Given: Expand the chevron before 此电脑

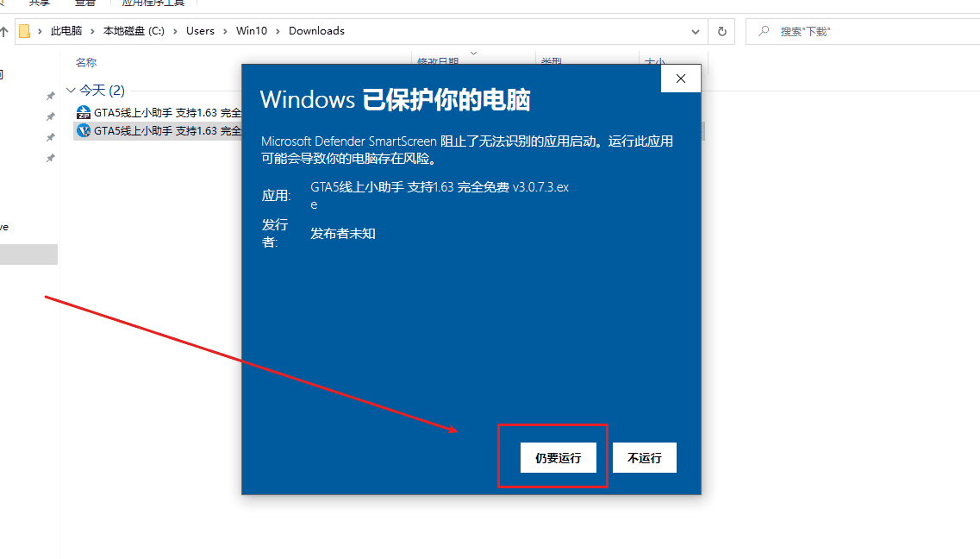Looking at the screenshot, I should 40,31.
